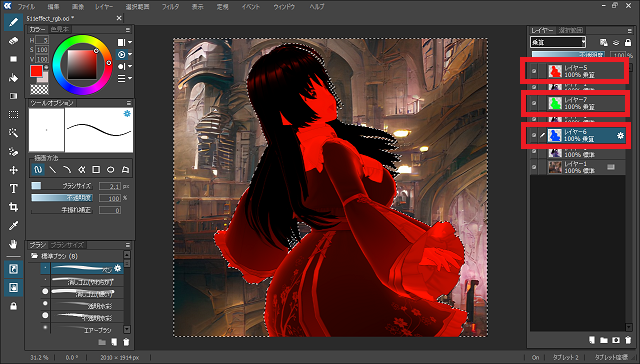Screen dimensions: 640x364
Task: Select the selection pen tool
Action: (x=13, y=151)
